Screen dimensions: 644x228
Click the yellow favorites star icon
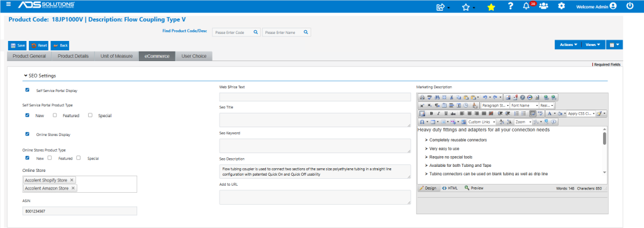(x=491, y=6)
